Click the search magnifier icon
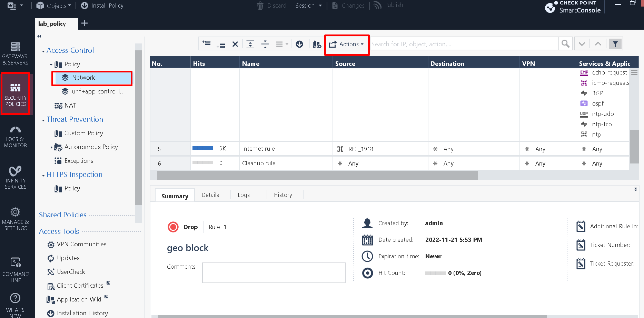The width and height of the screenshot is (644, 318). click(x=565, y=44)
